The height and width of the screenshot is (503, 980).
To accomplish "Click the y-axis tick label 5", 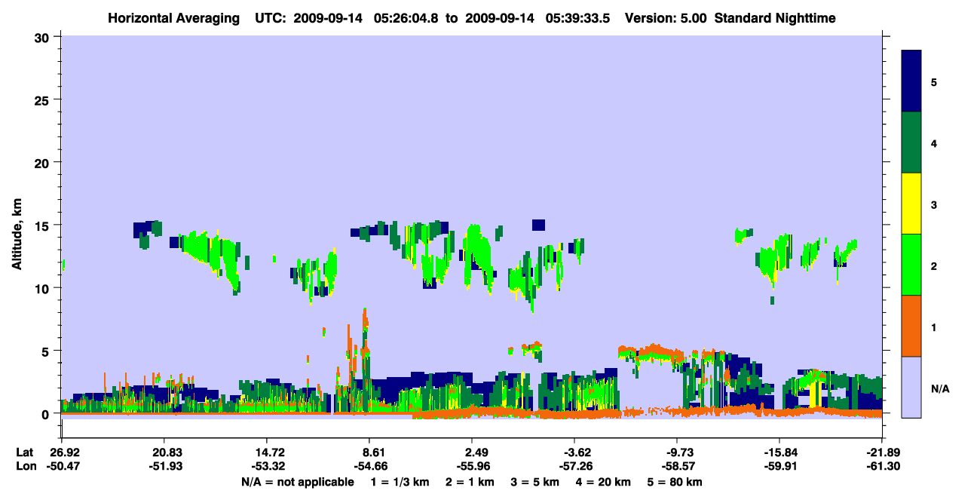I will point(47,351).
